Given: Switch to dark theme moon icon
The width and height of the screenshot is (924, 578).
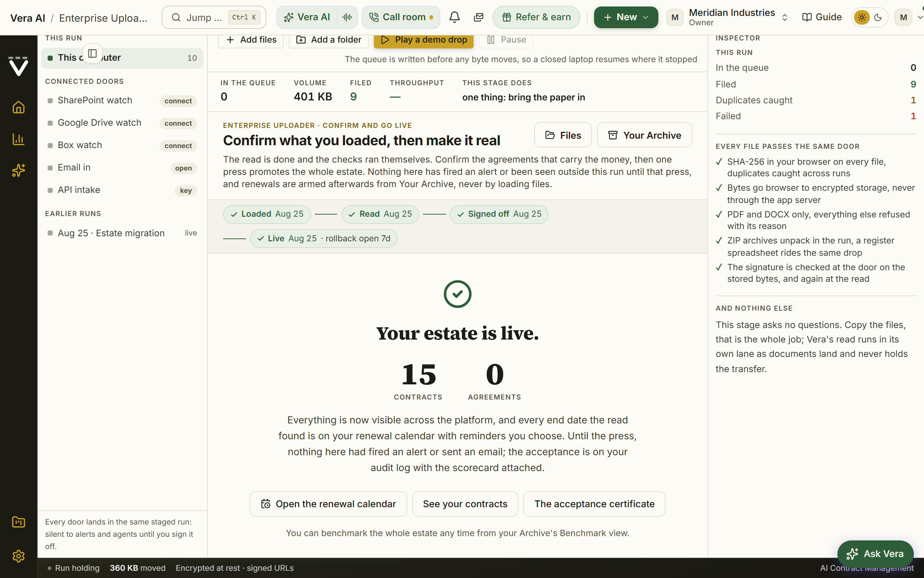Looking at the screenshot, I should pos(878,17).
